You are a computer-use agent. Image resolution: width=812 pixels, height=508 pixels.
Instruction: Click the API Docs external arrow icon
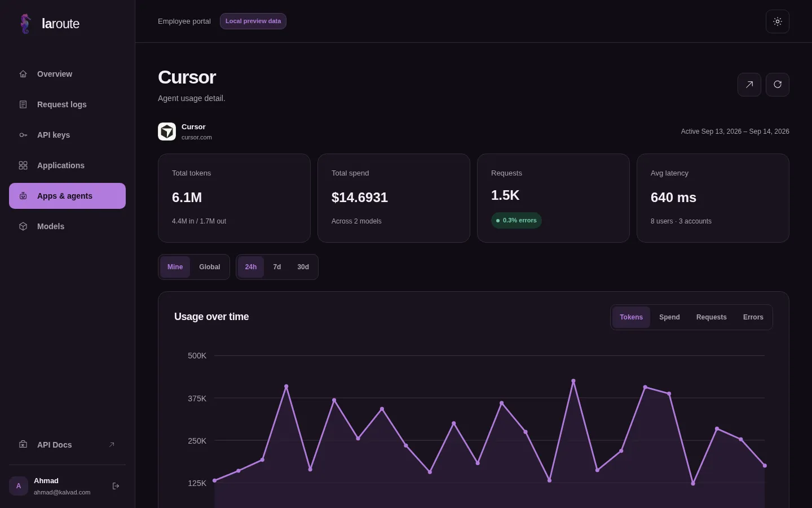(112, 445)
